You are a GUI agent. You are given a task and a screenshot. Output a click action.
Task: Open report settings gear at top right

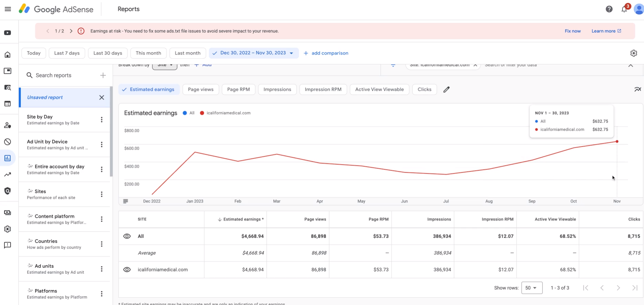634,53
